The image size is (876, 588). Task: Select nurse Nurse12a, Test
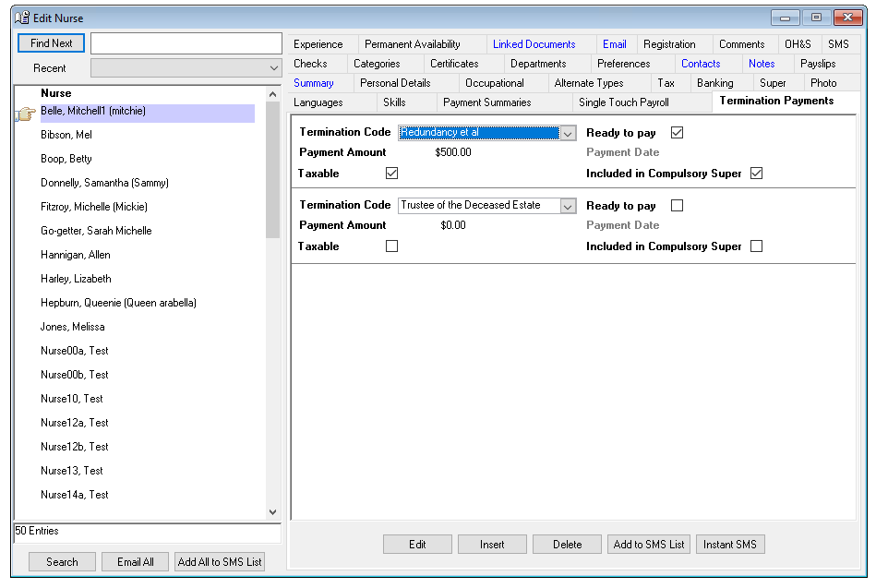click(x=74, y=423)
